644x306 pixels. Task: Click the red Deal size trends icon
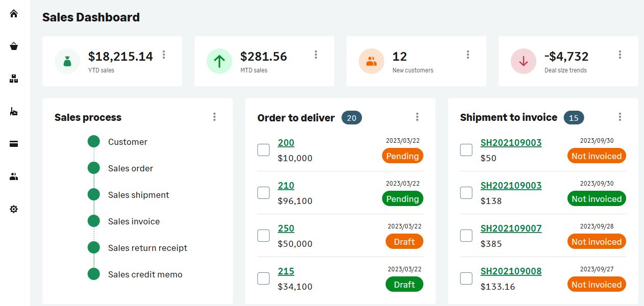coord(524,61)
